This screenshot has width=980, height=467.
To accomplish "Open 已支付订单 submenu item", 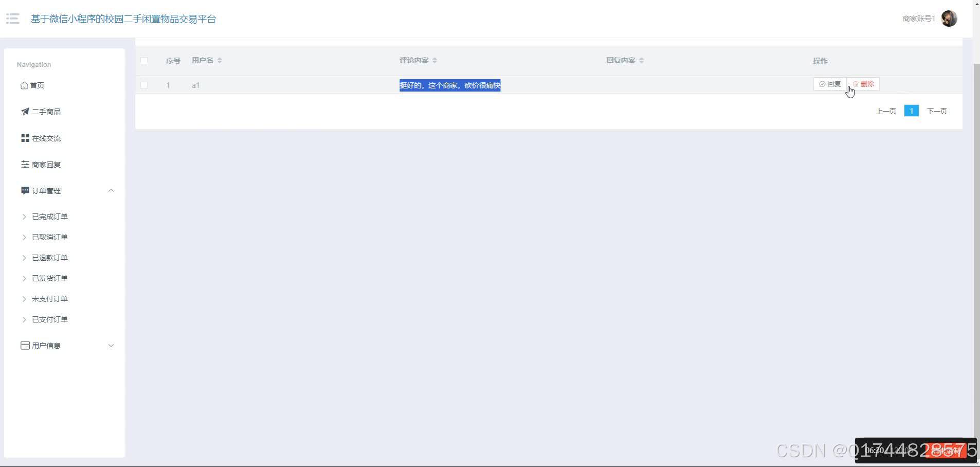I will (x=50, y=319).
